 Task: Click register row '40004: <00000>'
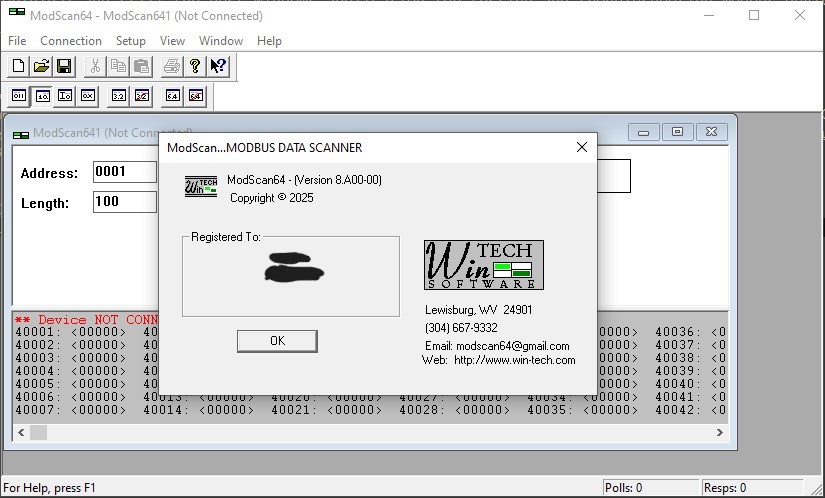point(71,371)
